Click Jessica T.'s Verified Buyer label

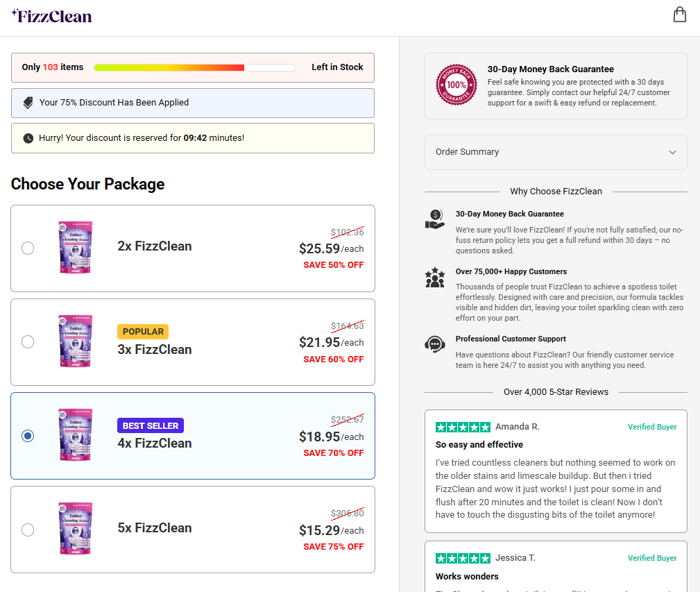652,558
